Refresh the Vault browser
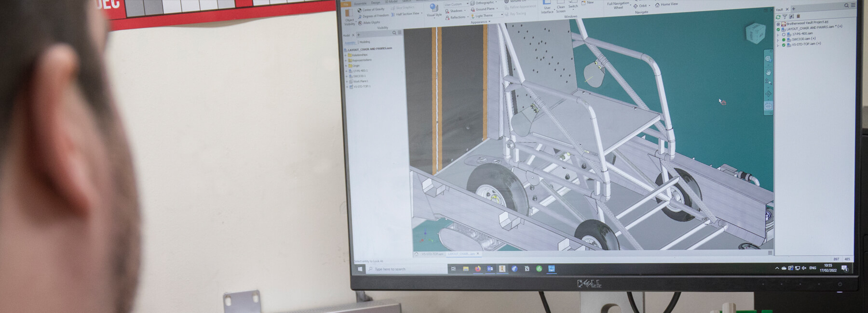 pyautogui.click(x=778, y=17)
